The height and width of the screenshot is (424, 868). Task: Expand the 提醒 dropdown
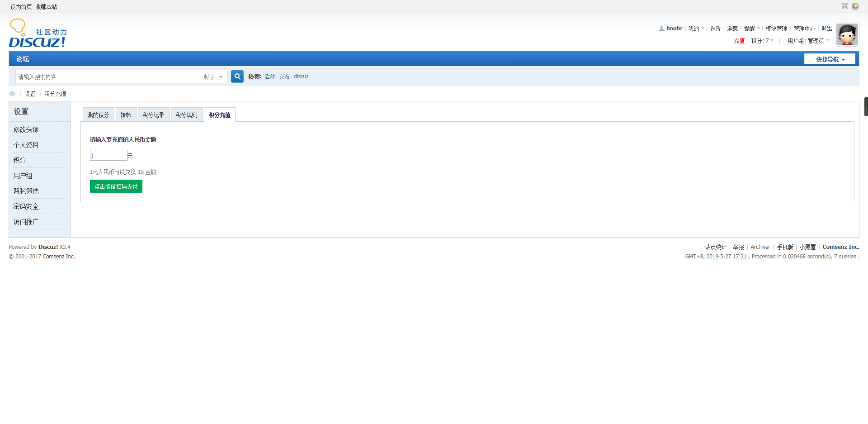pos(752,29)
